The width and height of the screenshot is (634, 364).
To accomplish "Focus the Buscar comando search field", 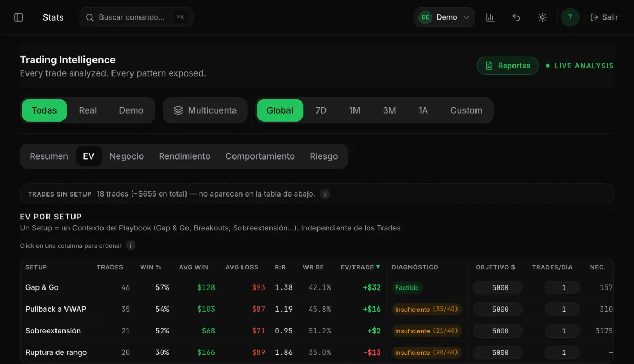I will click(x=136, y=17).
